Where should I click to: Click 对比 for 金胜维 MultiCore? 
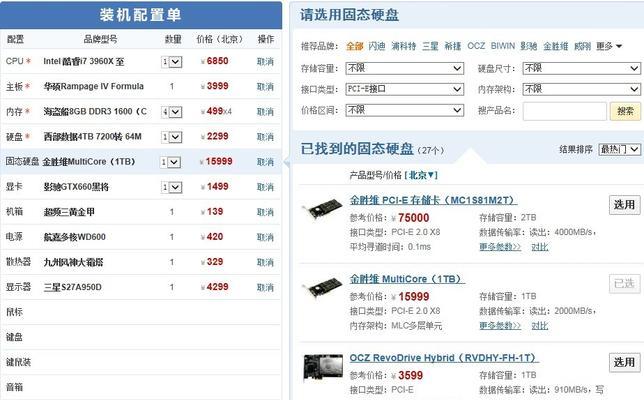click(x=540, y=326)
